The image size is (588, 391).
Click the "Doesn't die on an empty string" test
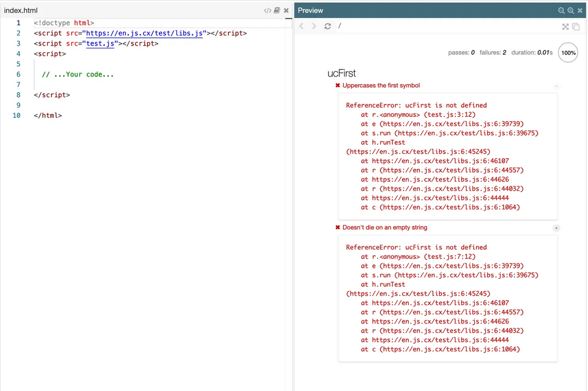click(x=385, y=227)
